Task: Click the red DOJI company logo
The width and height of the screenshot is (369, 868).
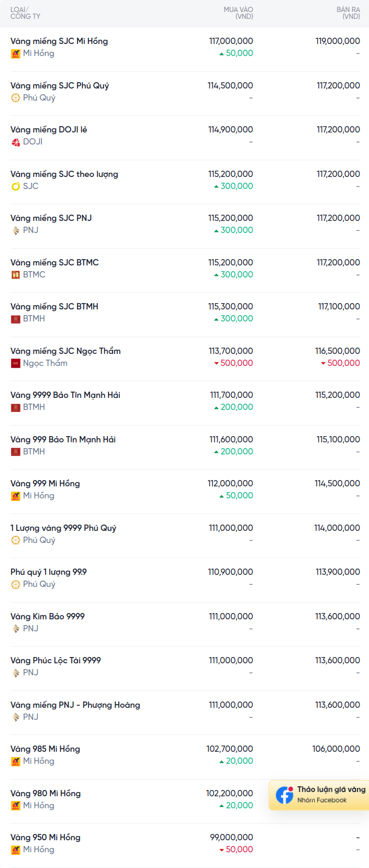Action: pyautogui.click(x=16, y=142)
